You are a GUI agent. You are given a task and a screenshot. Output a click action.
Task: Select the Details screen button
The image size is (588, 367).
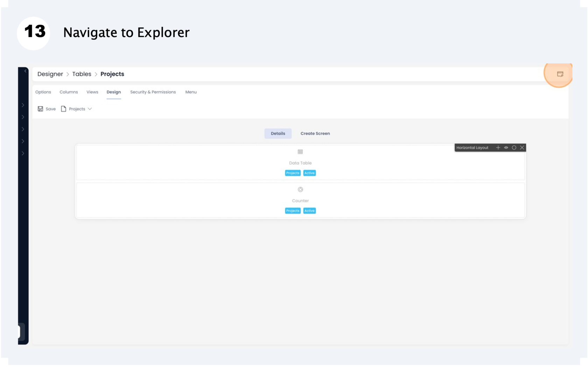click(x=278, y=133)
